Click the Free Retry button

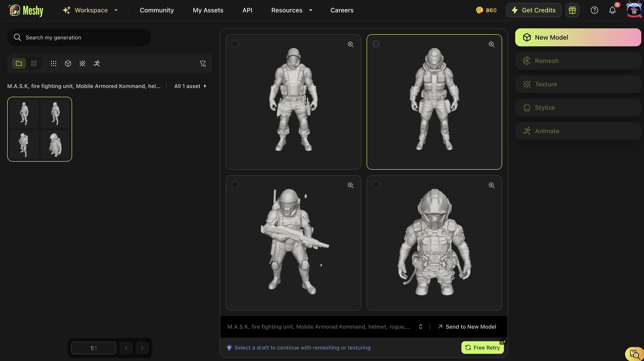pos(483,347)
